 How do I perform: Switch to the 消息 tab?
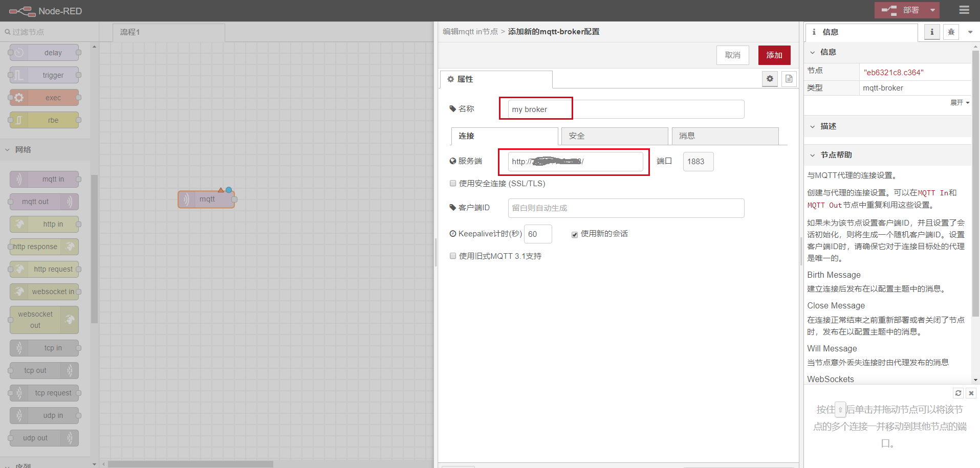[725, 136]
